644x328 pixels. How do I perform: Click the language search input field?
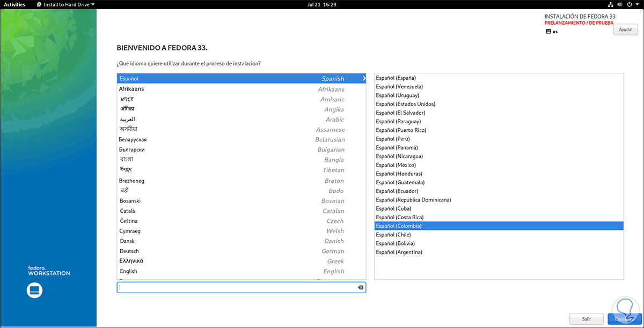pyautogui.click(x=236, y=288)
